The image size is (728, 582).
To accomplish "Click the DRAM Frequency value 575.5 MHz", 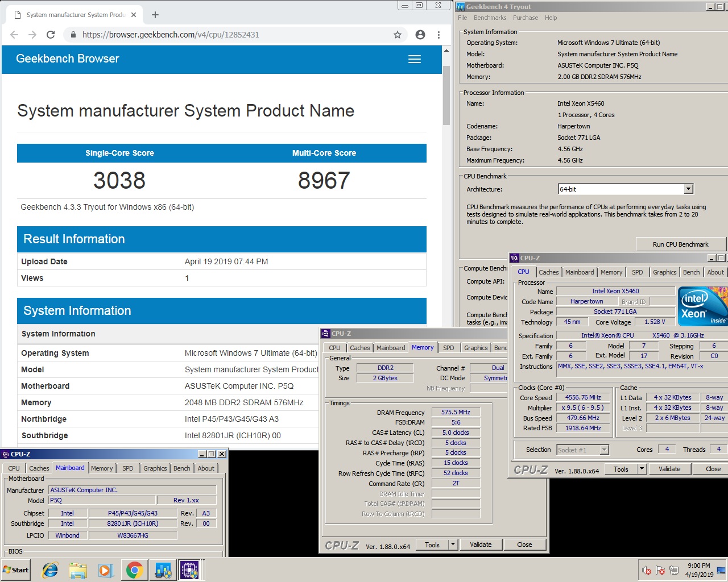I will tap(456, 413).
